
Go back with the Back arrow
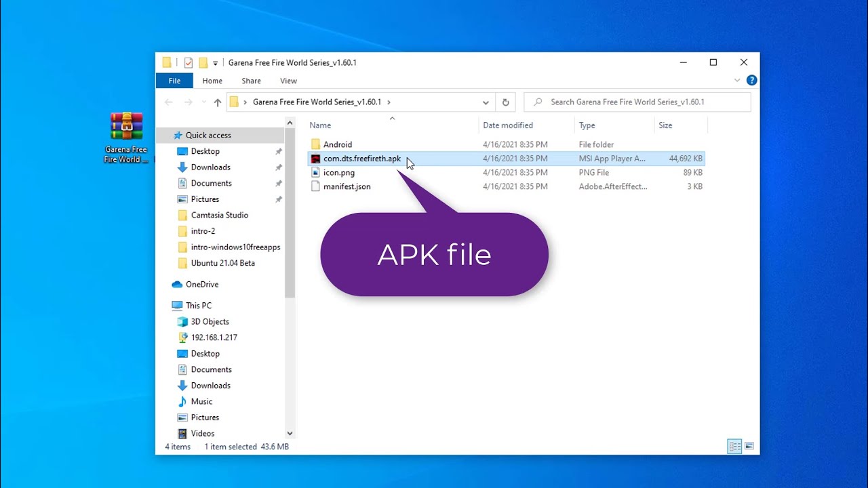(169, 102)
